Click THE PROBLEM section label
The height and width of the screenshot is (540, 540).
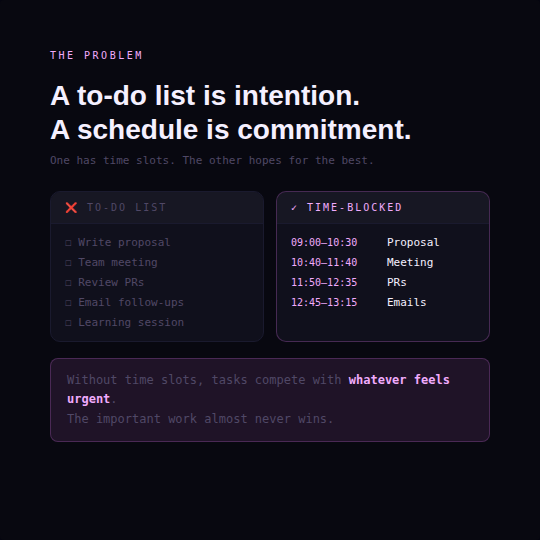96,55
